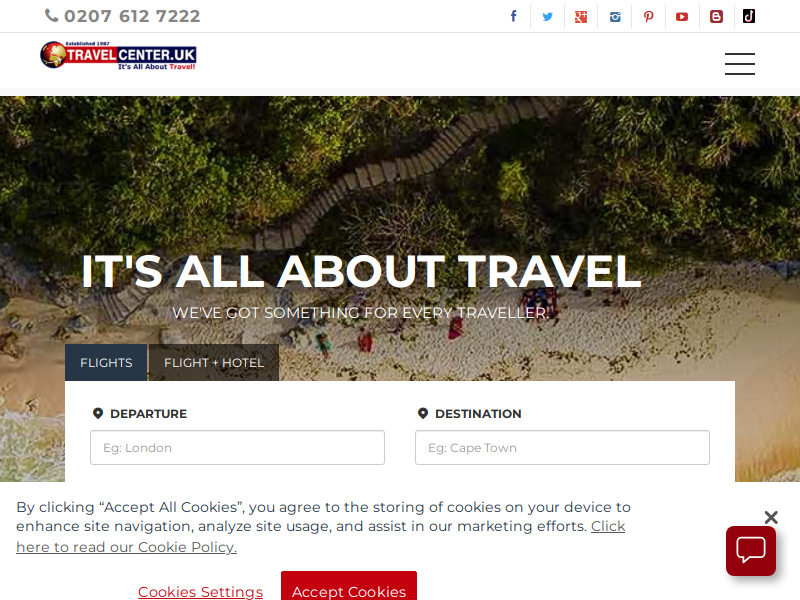Call the 0207 612 7222 phone number
Viewport: 800px width, 600px height.
pyautogui.click(x=122, y=16)
